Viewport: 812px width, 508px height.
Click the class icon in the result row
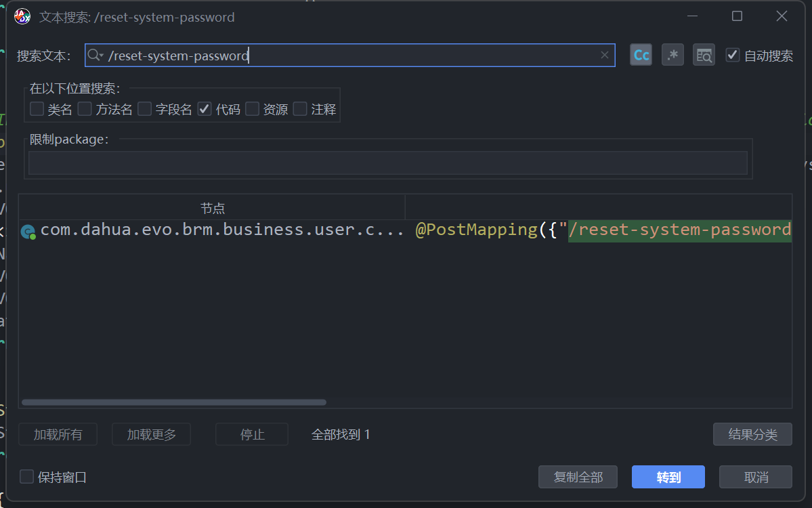tap(28, 232)
